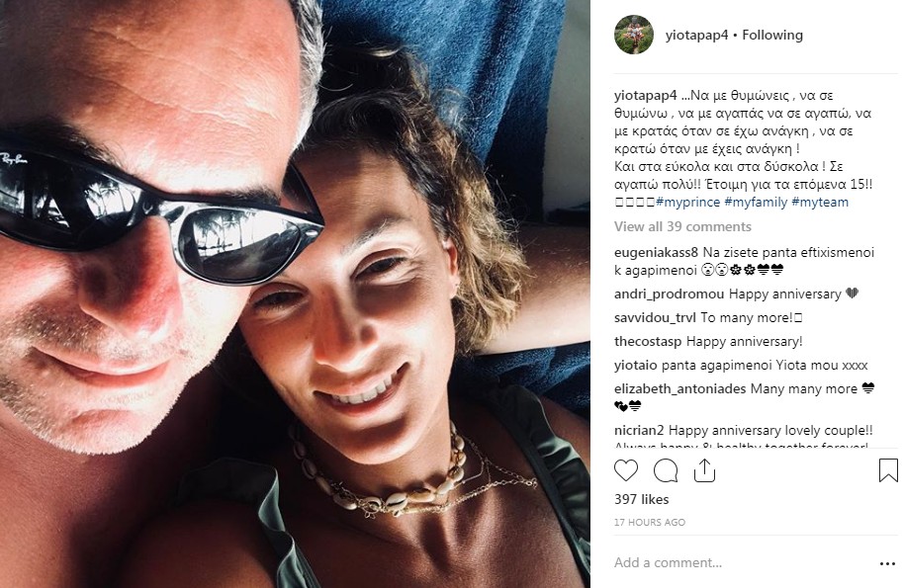Click the yiotapap4 profile avatar
Image resolution: width=904 pixels, height=588 pixels.
click(634, 36)
